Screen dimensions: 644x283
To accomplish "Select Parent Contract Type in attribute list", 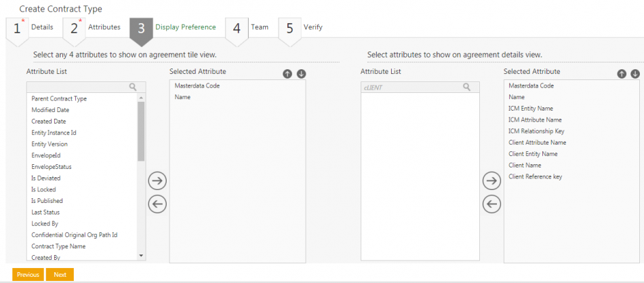I will [x=59, y=98].
